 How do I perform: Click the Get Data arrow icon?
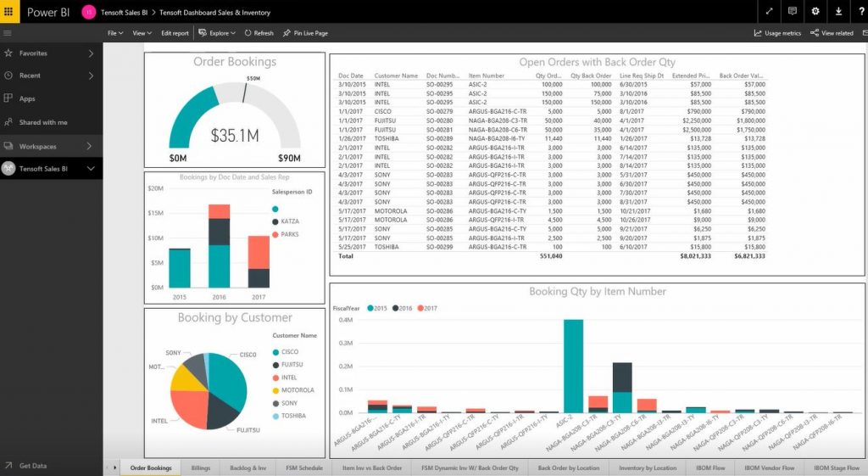[8, 466]
